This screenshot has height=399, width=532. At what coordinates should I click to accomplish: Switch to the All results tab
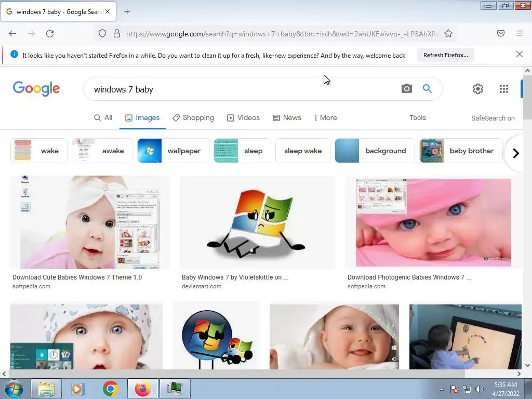pos(103,118)
